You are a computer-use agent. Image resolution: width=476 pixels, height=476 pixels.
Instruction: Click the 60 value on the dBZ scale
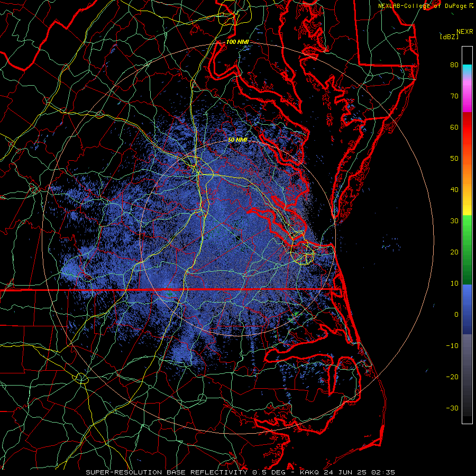(454, 127)
